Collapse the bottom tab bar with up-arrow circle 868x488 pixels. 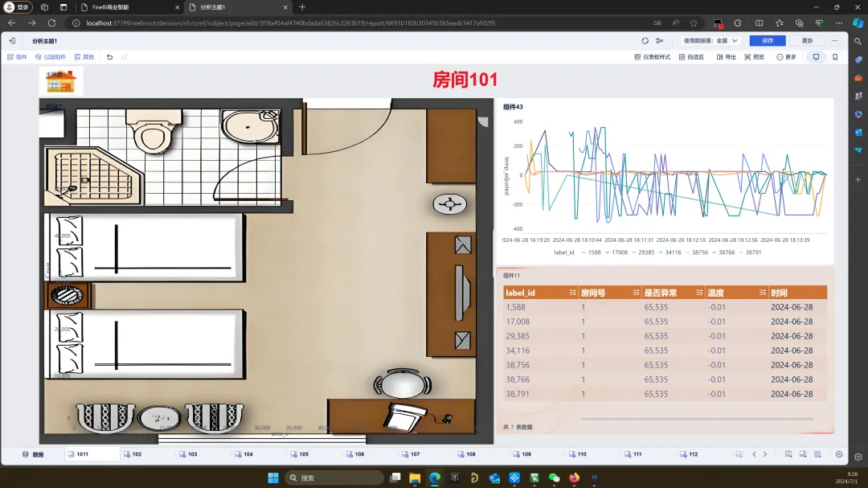tap(839, 454)
